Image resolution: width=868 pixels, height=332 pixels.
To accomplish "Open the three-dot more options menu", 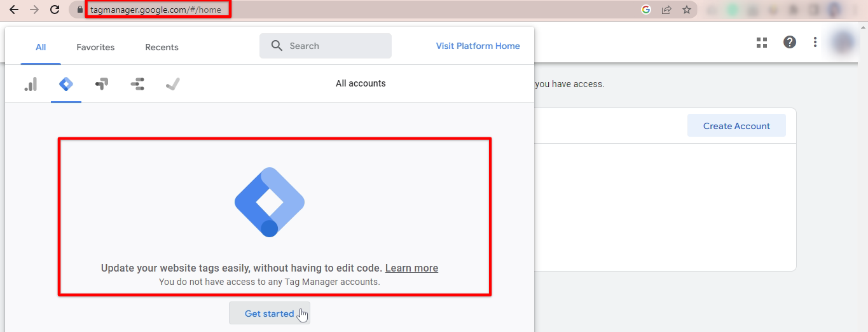I will point(815,42).
